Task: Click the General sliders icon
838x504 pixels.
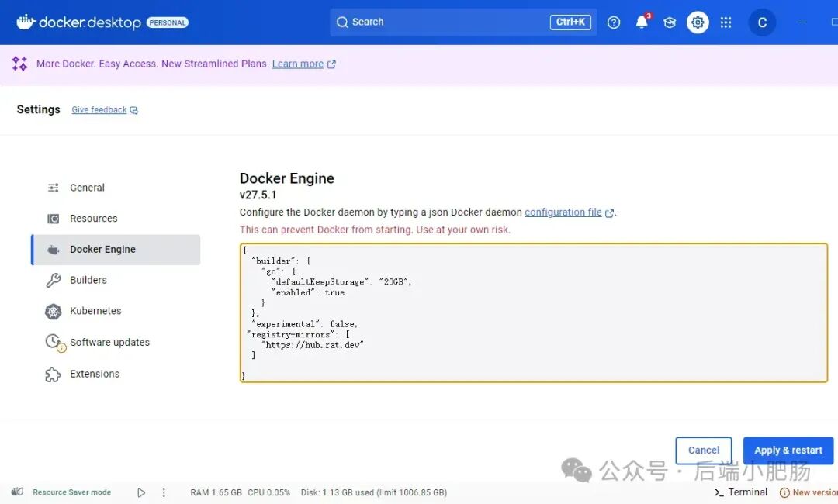Action: coord(53,188)
